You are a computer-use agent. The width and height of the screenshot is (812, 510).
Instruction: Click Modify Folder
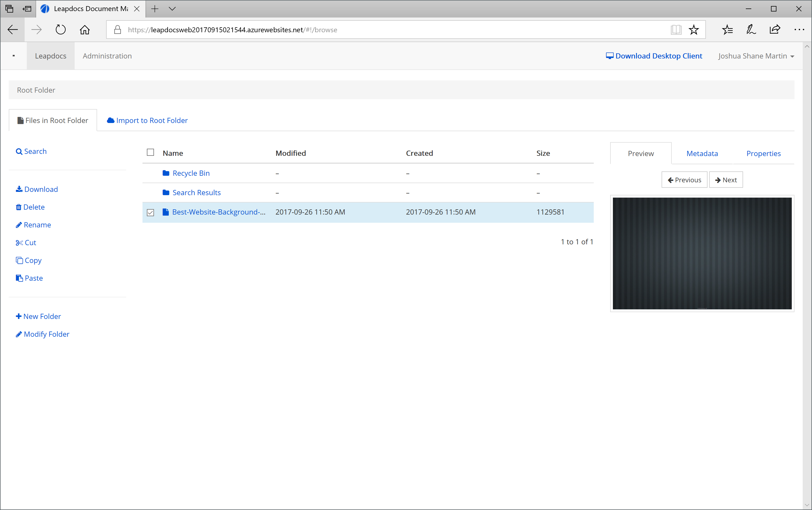[x=42, y=334]
